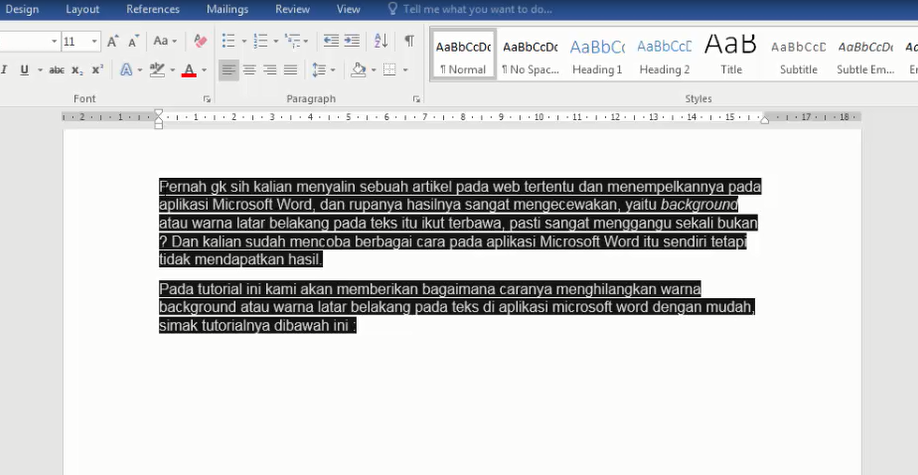This screenshot has height=475, width=918.
Task: Open the font size combo box
Action: coord(81,42)
